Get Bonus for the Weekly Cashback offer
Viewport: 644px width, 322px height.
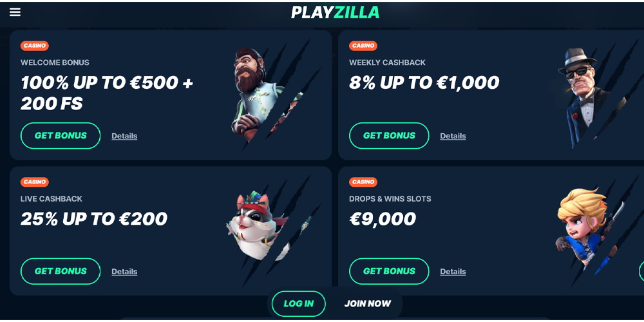tap(389, 135)
